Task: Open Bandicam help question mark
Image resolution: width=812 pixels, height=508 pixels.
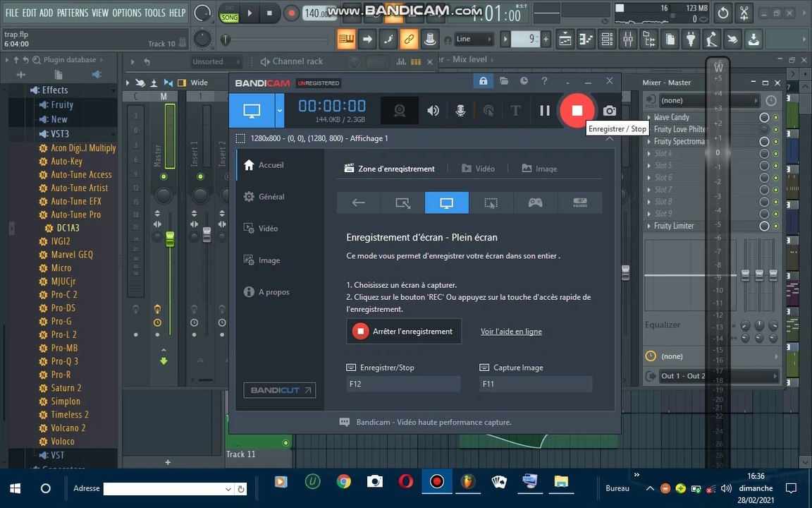Action: point(544,81)
